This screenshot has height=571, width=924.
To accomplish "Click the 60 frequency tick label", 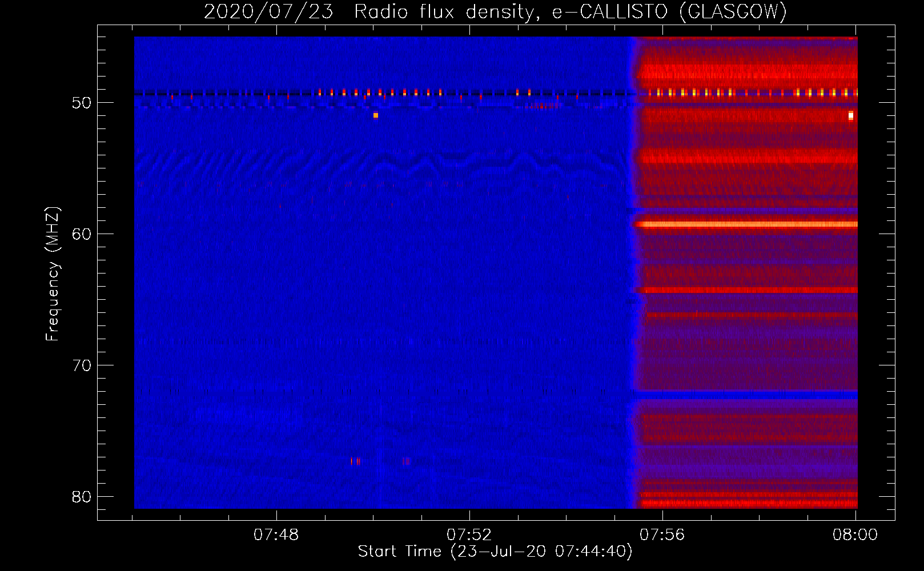I will 82,234.
